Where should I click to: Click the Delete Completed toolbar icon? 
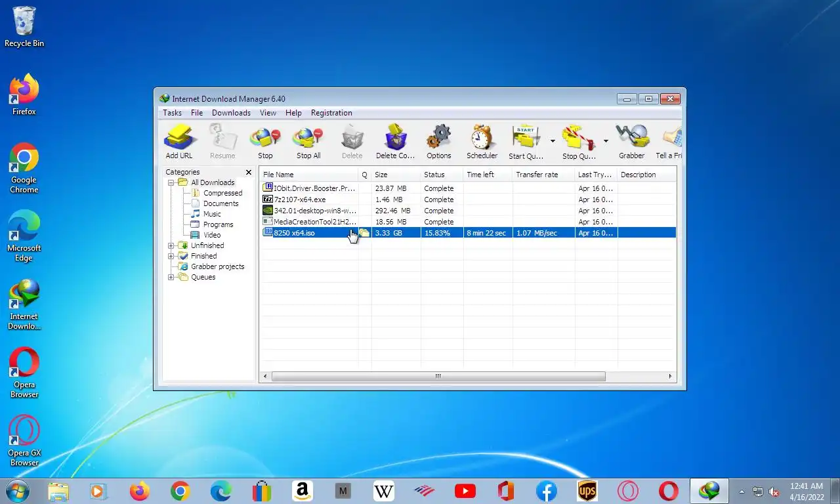[x=395, y=142]
